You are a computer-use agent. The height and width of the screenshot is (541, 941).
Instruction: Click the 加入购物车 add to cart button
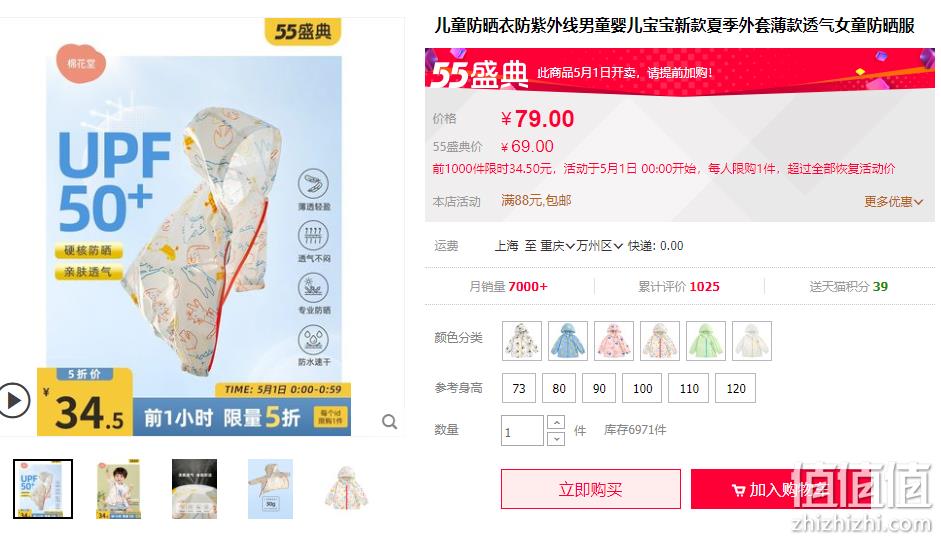[x=780, y=489]
